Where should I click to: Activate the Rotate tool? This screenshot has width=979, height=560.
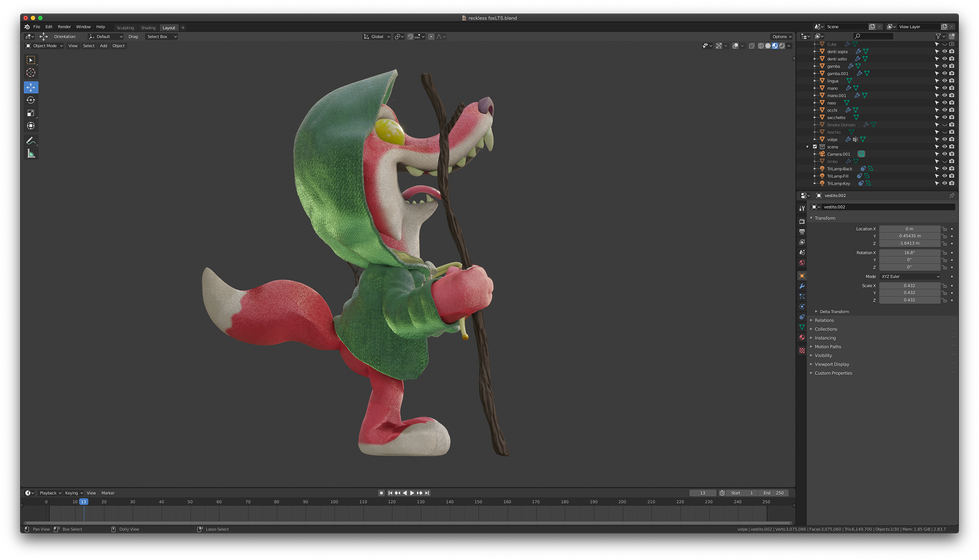(x=31, y=100)
